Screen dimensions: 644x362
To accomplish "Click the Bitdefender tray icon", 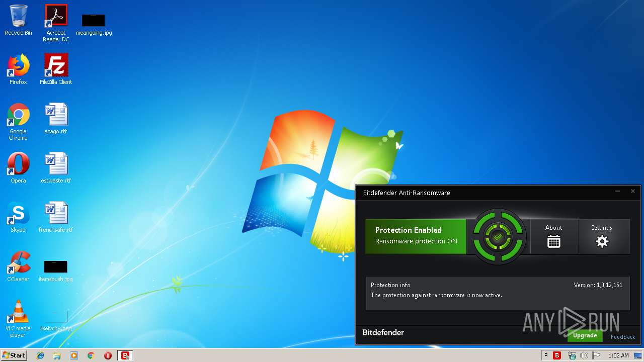I will pos(557,355).
